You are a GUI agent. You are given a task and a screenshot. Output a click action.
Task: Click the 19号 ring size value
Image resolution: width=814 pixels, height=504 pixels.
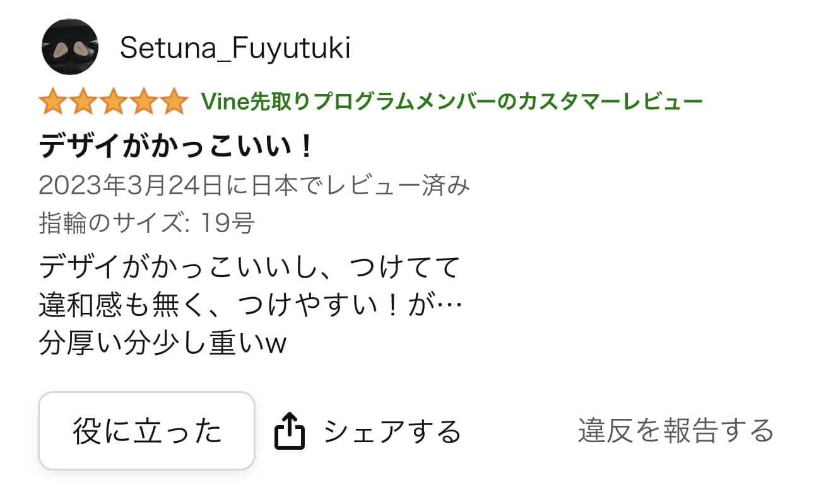[x=228, y=223]
